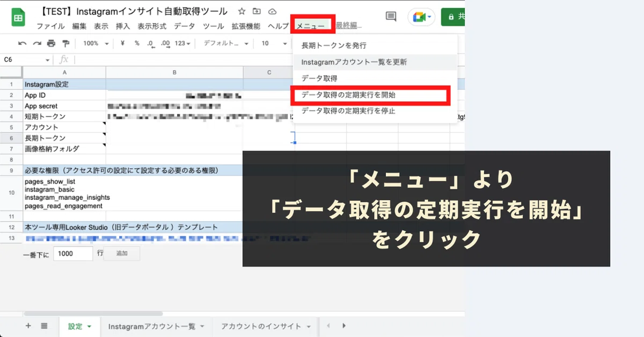Click the move-to-folder icon by the title
The width and height of the screenshot is (644, 337).
pyautogui.click(x=257, y=11)
